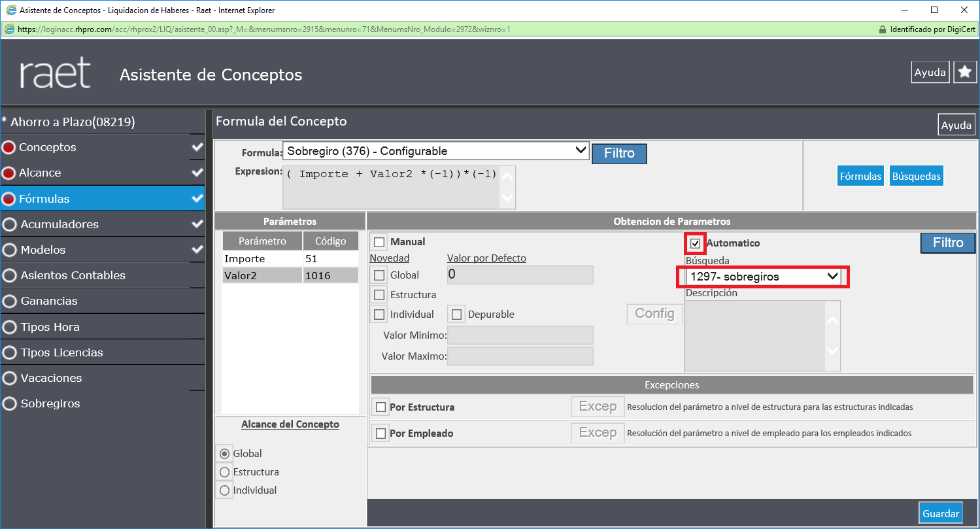
Task: Click the bullet beside Tipos Hora
Action: click(9, 327)
